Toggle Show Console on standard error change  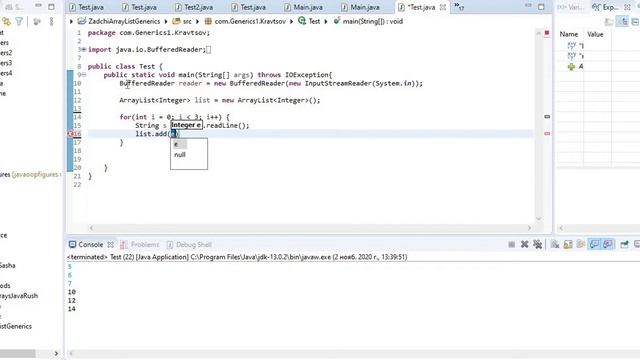click(608, 244)
